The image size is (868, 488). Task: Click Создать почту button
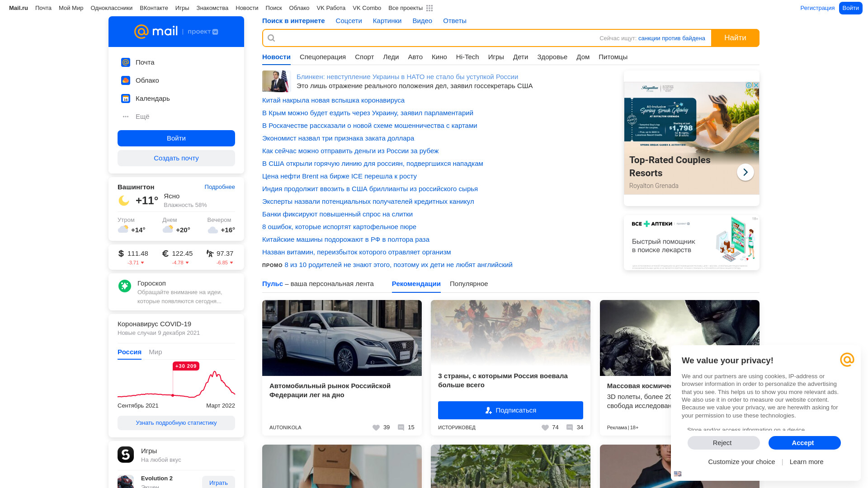point(176,158)
